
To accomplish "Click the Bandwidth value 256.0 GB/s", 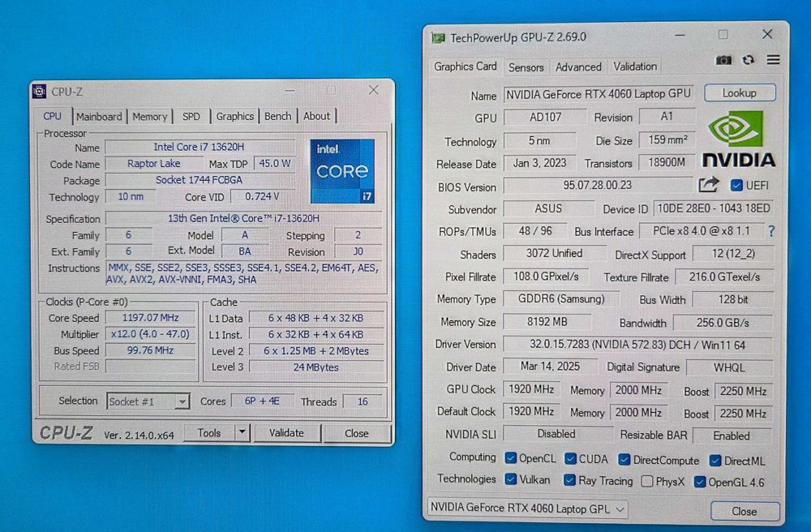I will [x=723, y=323].
